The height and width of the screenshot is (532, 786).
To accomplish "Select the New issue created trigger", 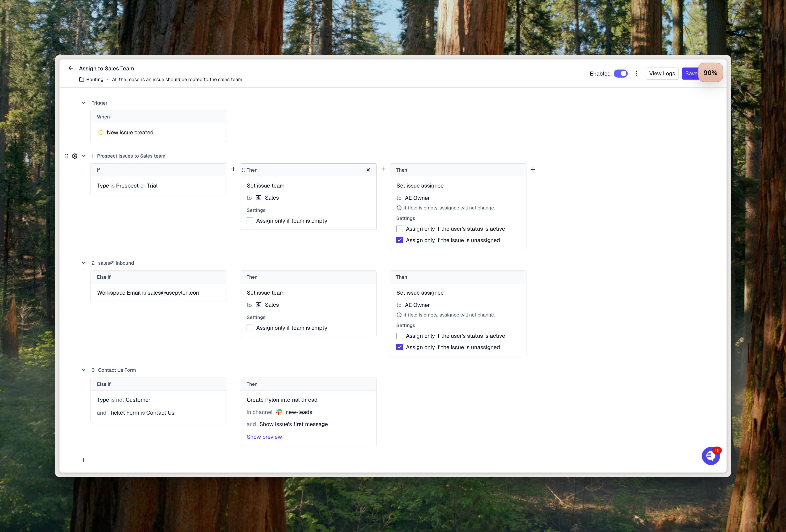I will [130, 133].
